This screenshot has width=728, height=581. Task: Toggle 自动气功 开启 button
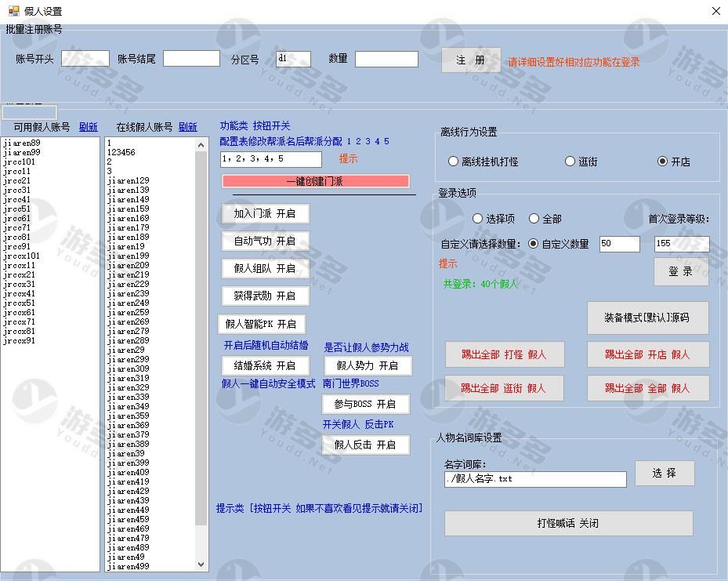point(265,241)
